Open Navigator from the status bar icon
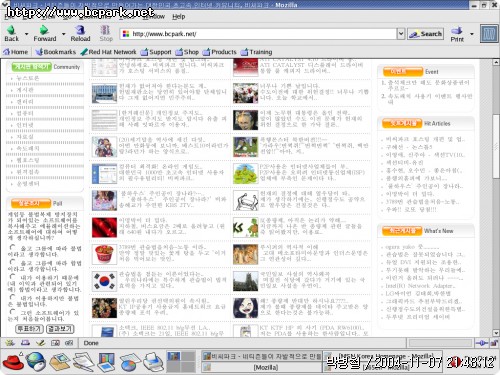This screenshot has height=375, width=500. (10, 343)
